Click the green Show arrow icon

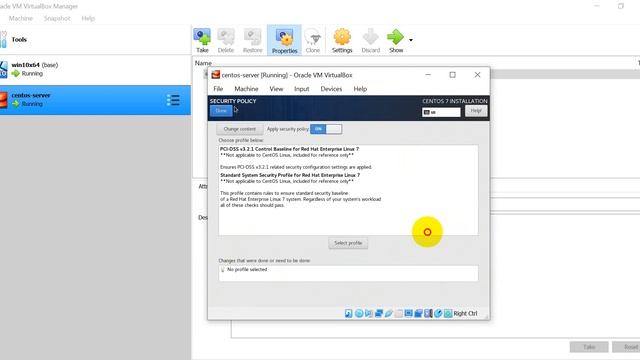[x=395, y=37]
